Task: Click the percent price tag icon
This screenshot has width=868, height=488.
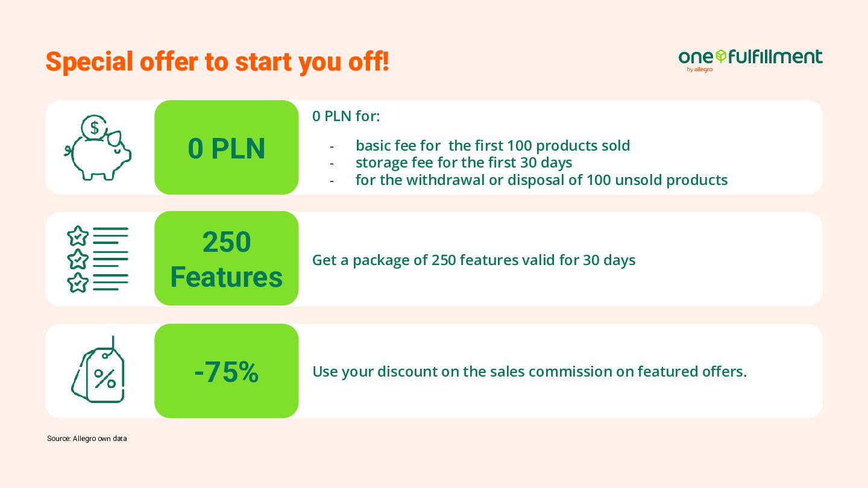Action: tap(98, 370)
